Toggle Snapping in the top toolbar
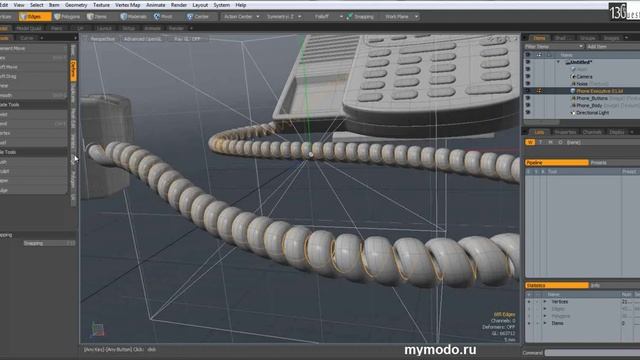Viewport: 640px width, 360px height. [x=360, y=17]
